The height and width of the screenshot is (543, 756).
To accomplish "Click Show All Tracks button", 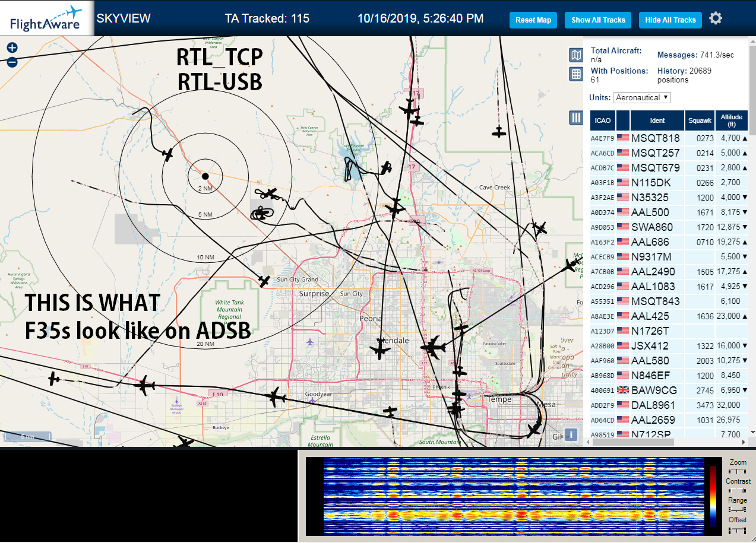I will coord(598,20).
